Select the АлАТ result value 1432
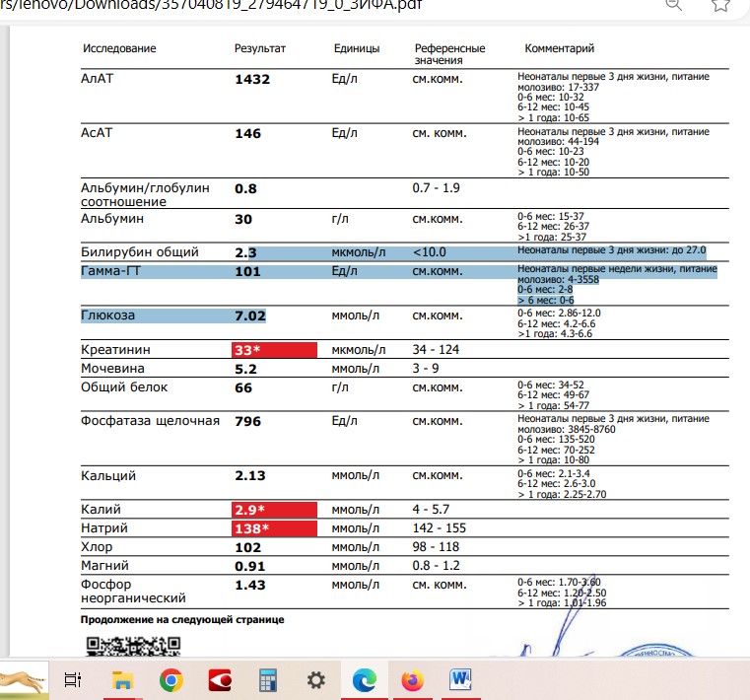This screenshot has width=750, height=700. (x=252, y=79)
